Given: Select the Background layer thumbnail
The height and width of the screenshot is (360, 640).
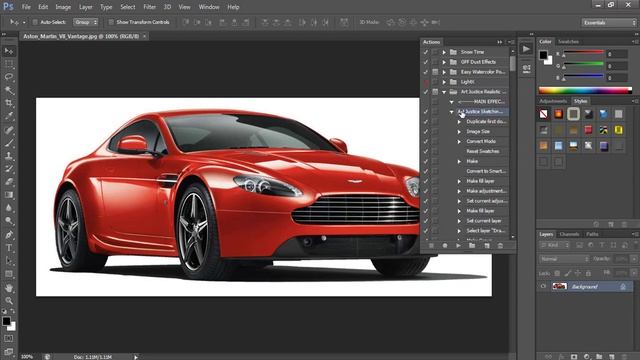Looking at the screenshot, I should click(x=559, y=287).
